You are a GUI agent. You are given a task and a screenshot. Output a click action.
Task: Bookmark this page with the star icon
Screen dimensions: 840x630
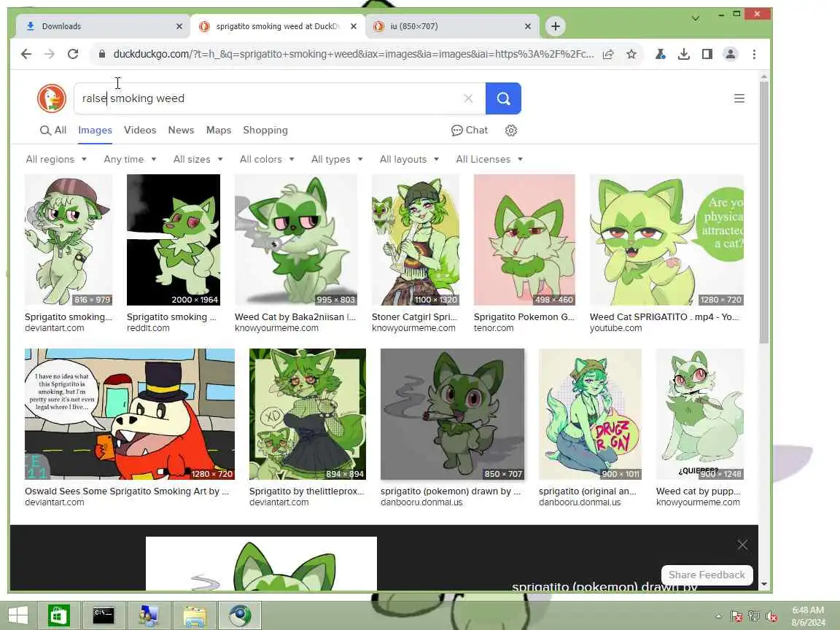tap(631, 54)
